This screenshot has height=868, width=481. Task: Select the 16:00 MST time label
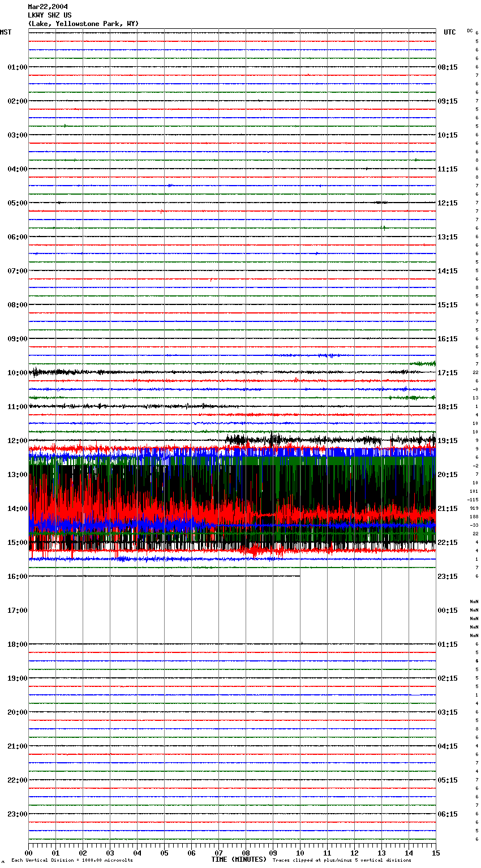pyautogui.click(x=17, y=577)
